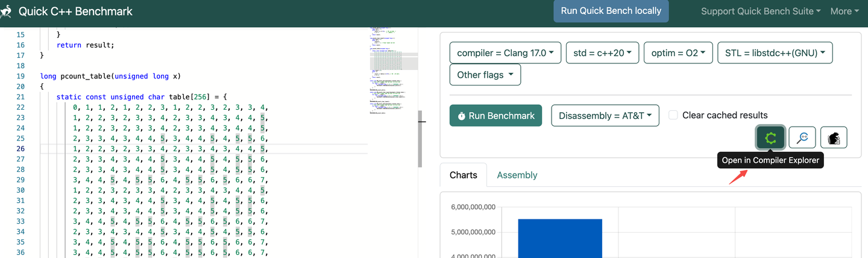
Task: Open std = c++20 dropdown
Action: point(602,53)
